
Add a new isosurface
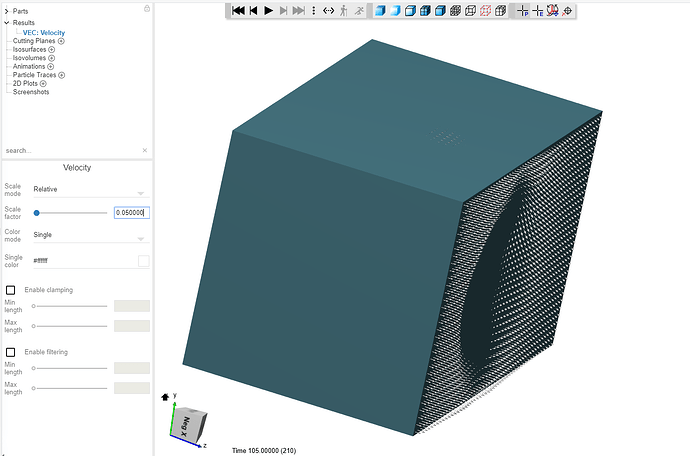coord(50,49)
